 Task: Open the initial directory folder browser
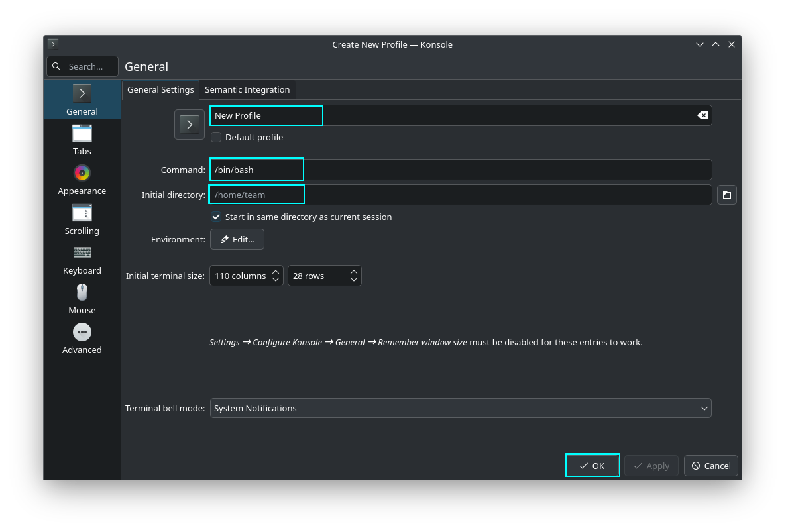(x=726, y=194)
